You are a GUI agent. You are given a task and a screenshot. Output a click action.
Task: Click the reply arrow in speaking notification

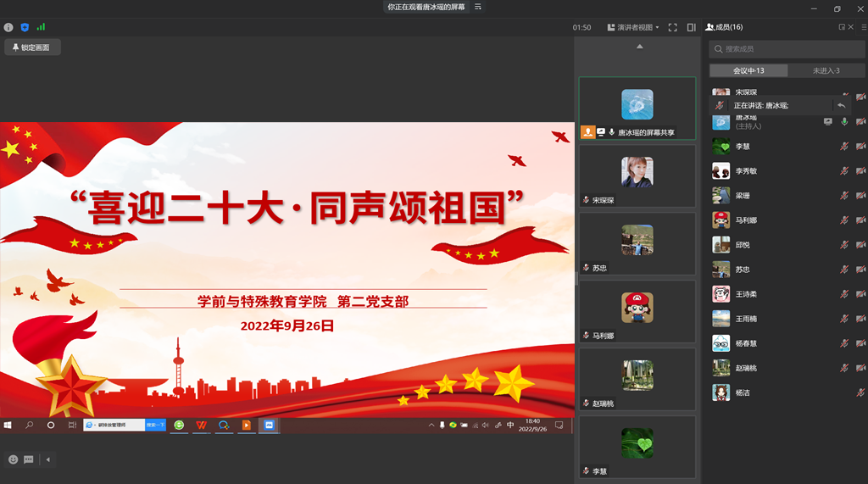coord(841,105)
